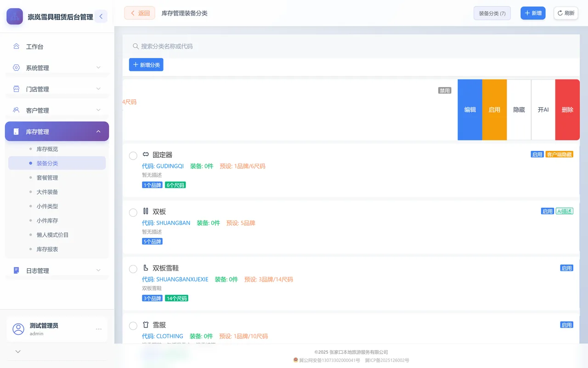Screen dimensions: 588x368
Task: Click 启用 in the swipe action bar
Action: pos(494,110)
